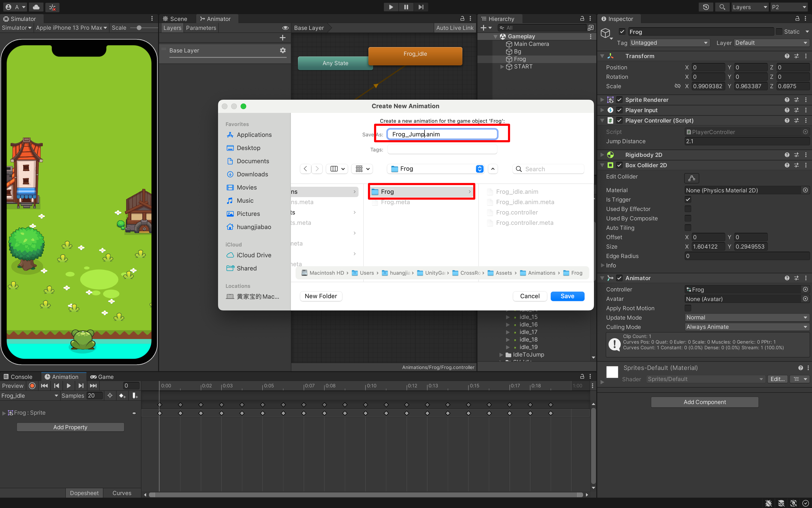Click the Add Component button
The image size is (812, 508).
click(705, 402)
